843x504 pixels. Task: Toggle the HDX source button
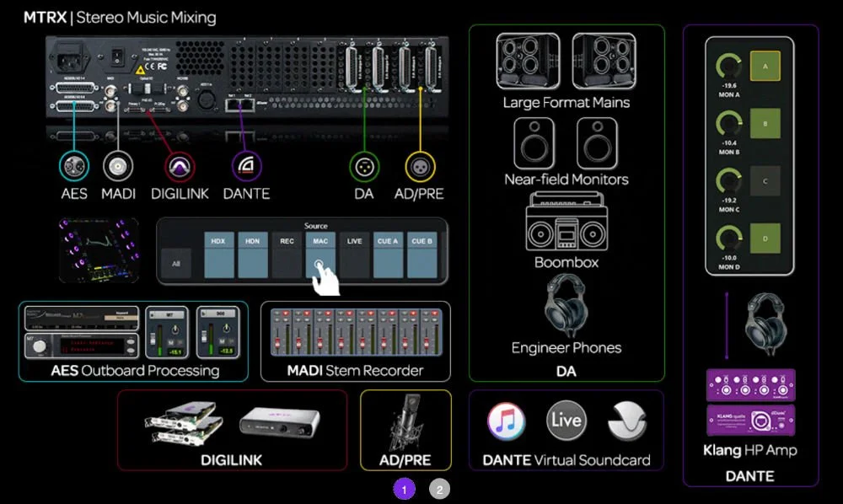[x=218, y=255]
